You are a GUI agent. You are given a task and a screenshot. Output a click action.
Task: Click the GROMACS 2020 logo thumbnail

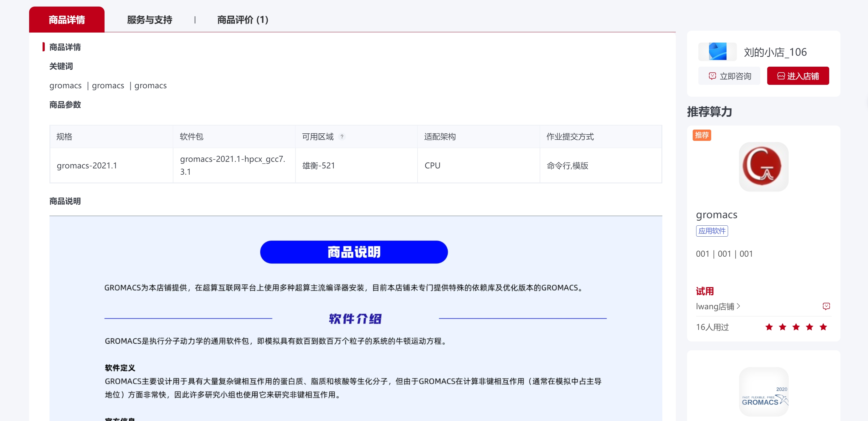pos(763,391)
